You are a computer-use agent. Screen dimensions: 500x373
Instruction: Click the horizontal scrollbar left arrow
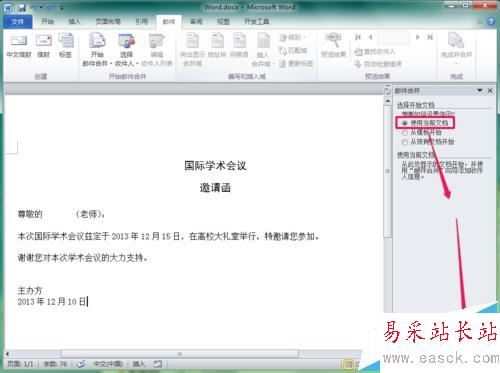point(8,354)
